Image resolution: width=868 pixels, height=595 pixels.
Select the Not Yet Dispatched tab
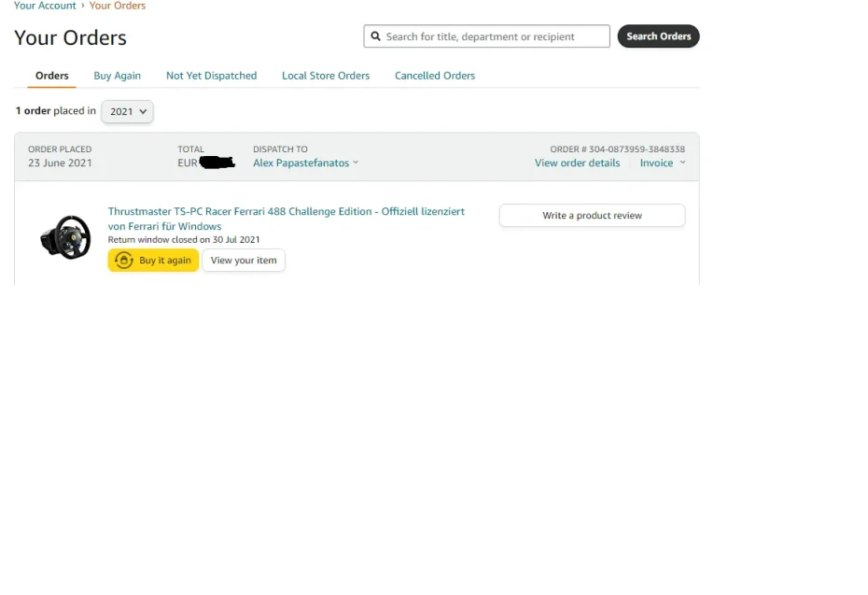(211, 76)
